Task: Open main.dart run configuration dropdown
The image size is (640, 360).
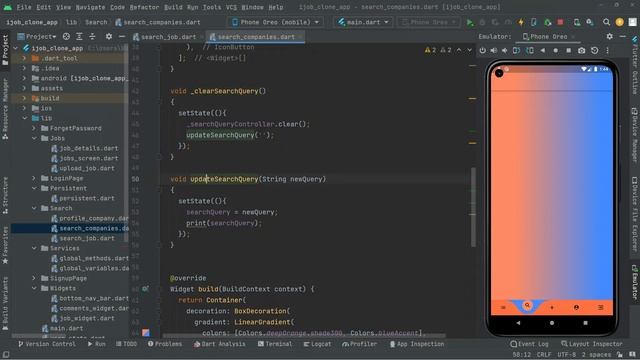Action: 363,22
